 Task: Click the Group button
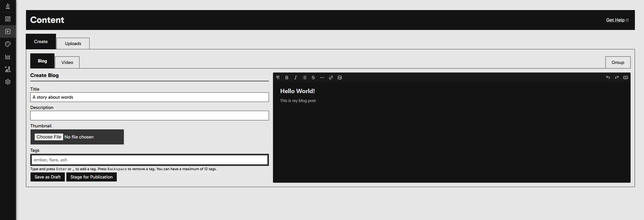618,62
